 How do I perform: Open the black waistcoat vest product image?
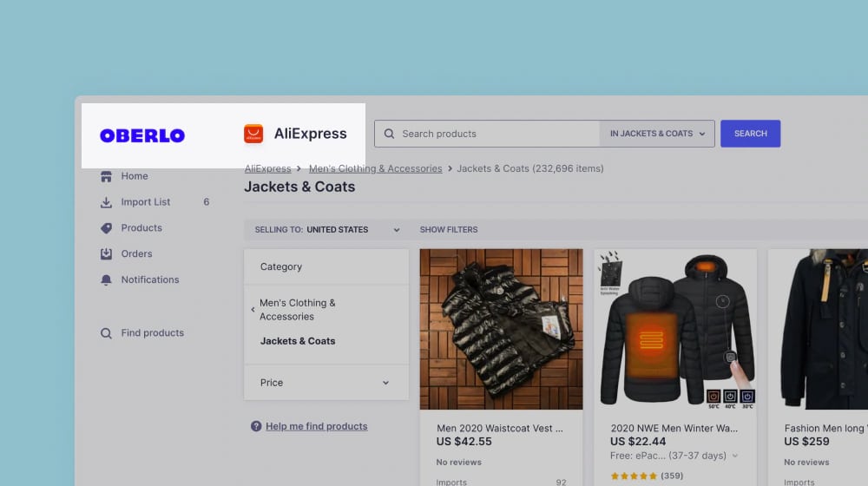coord(501,329)
